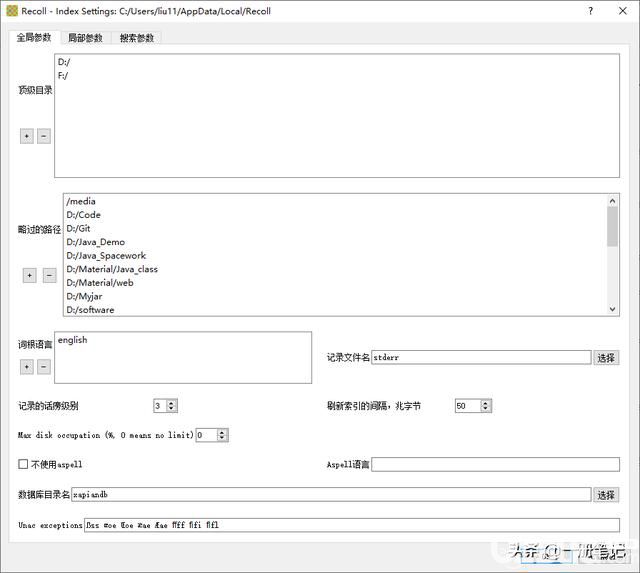Select the D:/Myjar skipped path
The image size is (640, 573).
pyautogui.click(x=84, y=296)
